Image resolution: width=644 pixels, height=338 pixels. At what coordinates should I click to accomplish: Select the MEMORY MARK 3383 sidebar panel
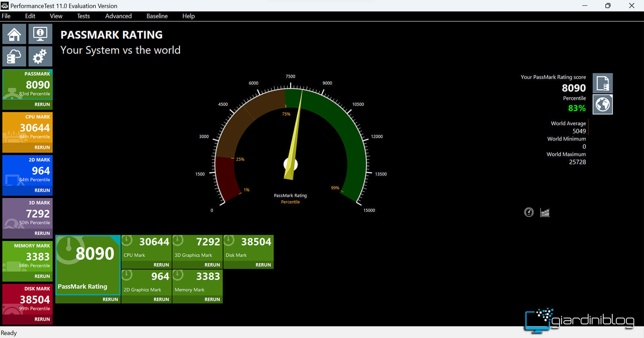(27, 256)
